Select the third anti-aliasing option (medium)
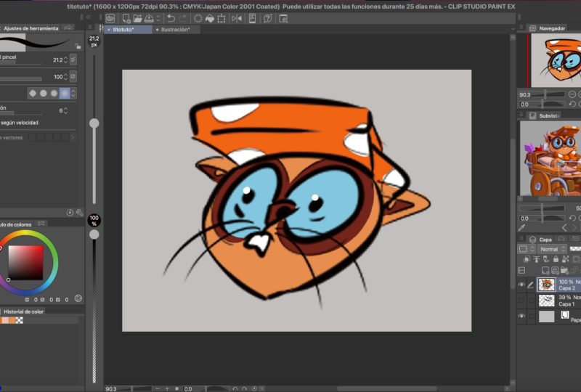The image size is (581, 392). pos(54,94)
